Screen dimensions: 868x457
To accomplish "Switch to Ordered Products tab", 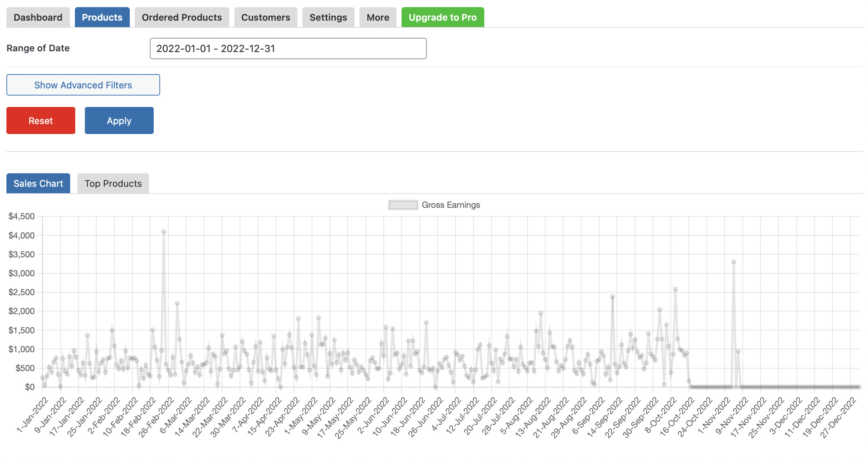I will (x=182, y=17).
